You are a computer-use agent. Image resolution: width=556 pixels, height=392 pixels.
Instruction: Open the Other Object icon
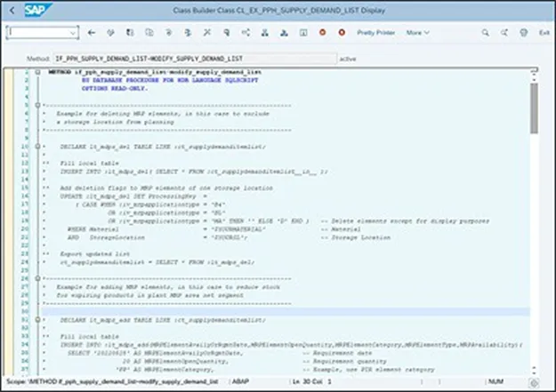point(149,33)
